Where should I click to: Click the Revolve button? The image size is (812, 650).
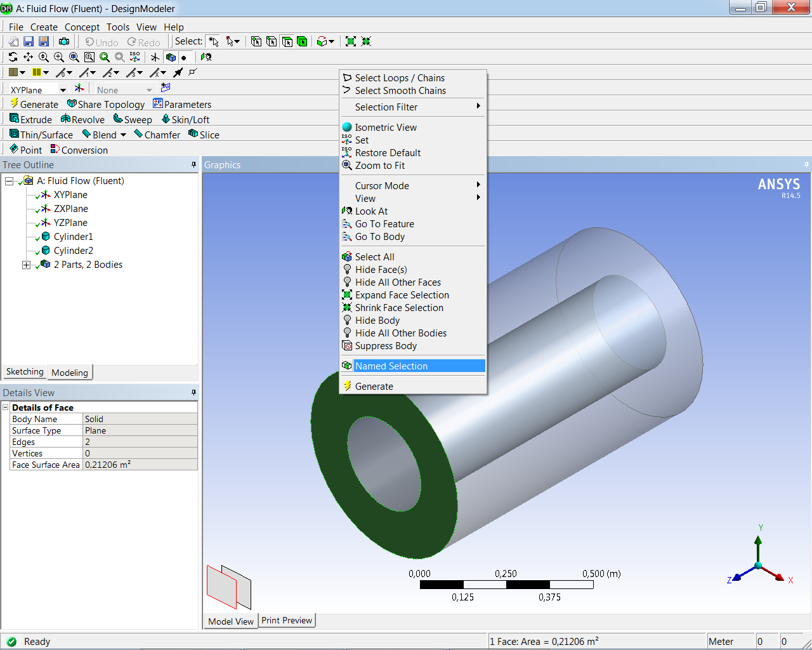click(x=82, y=119)
